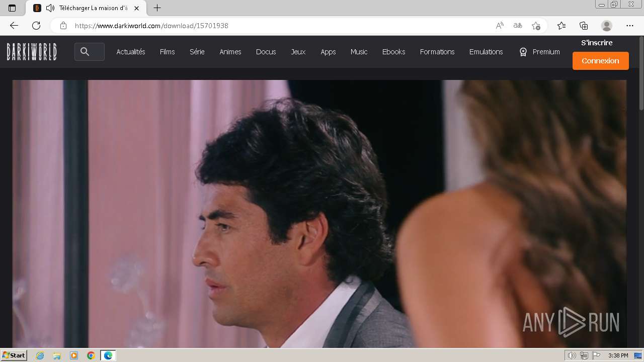Click the orange Connexion button
Viewport: 644px width, 362px height.
[601, 61]
